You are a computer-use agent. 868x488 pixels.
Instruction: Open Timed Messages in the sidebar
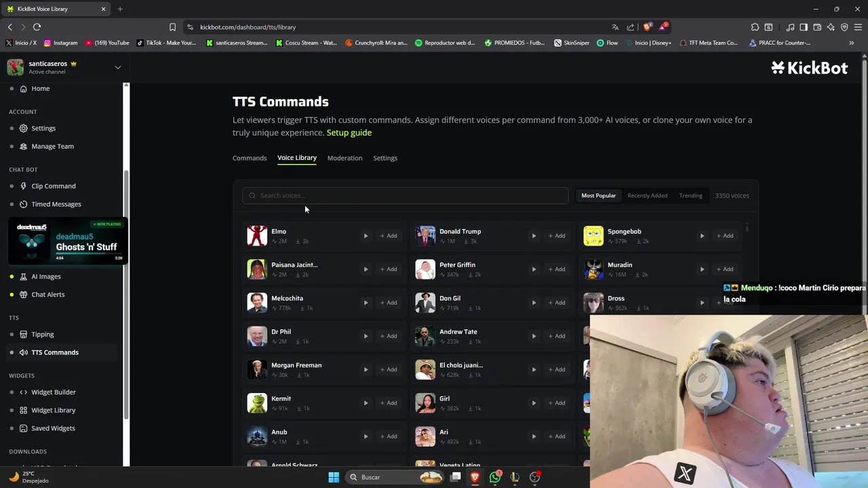tap(56, 204)
